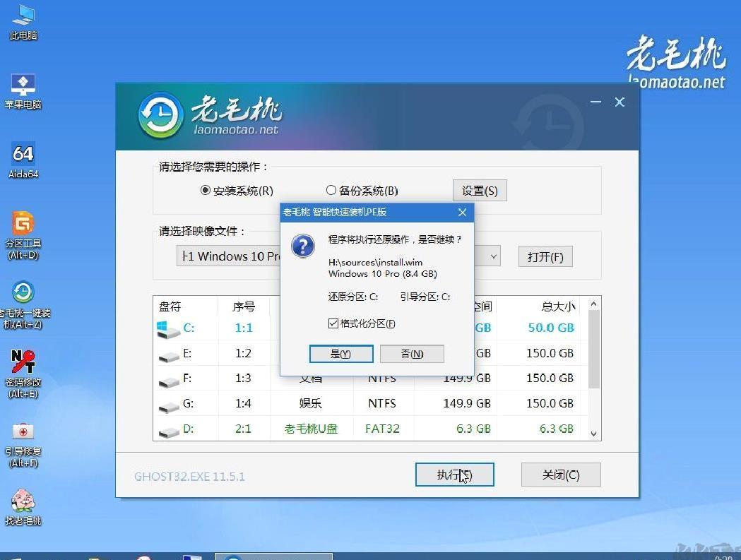Select the FAT32 file system cell
The image size is (741, 560).
[382, 429]
